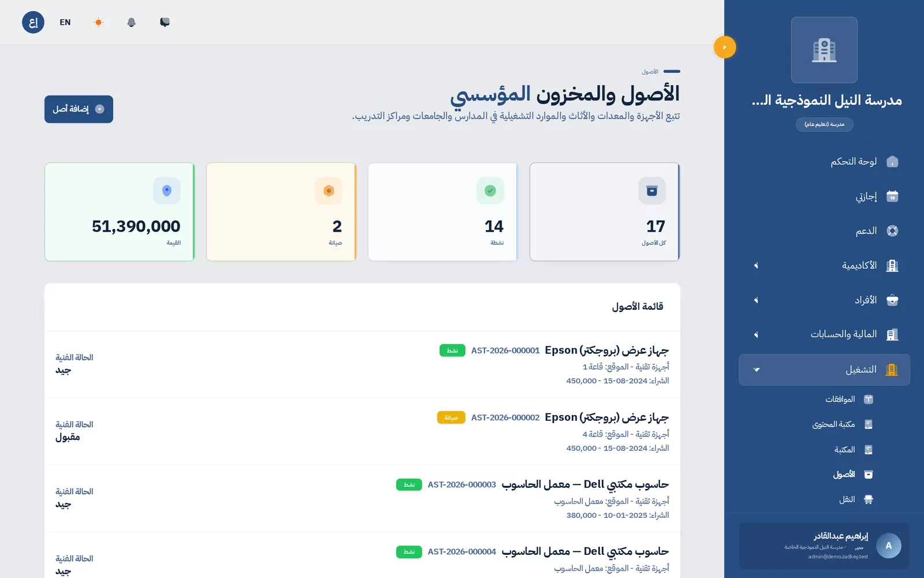Click the shield icon on the القيمة card
The image size is (924, 578).
167,191
